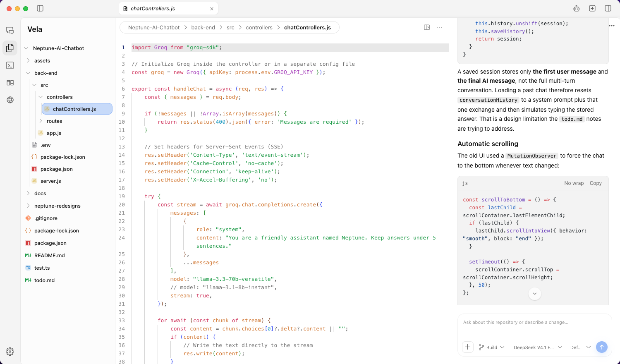Focus the Ask about this repository input

(534, 323)
